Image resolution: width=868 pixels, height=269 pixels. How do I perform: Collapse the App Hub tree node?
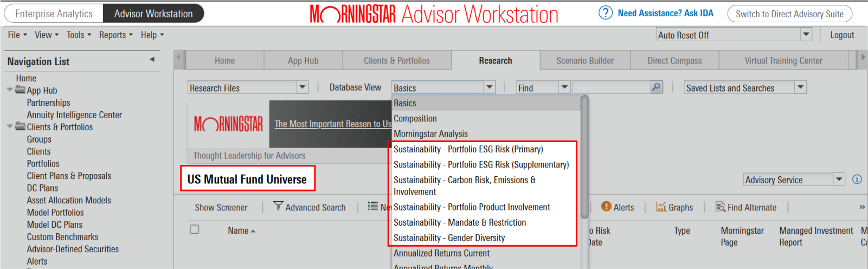tap(10, 90)
